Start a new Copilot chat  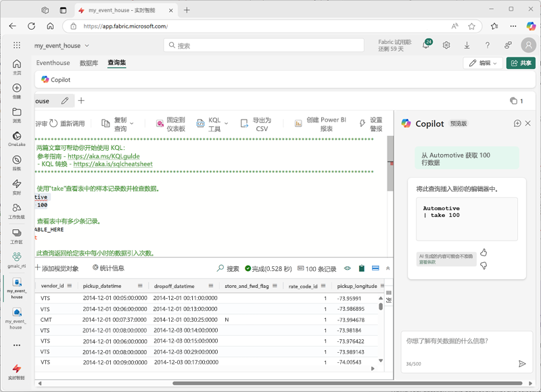[x=517, y=123]
